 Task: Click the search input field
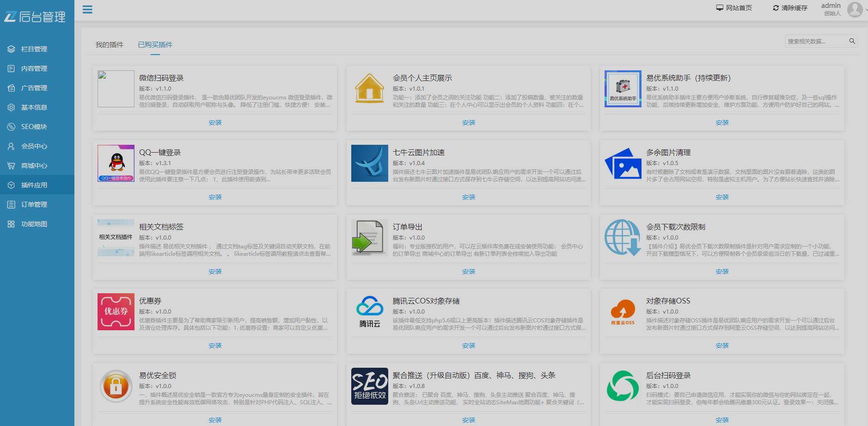tap(816, 41)
